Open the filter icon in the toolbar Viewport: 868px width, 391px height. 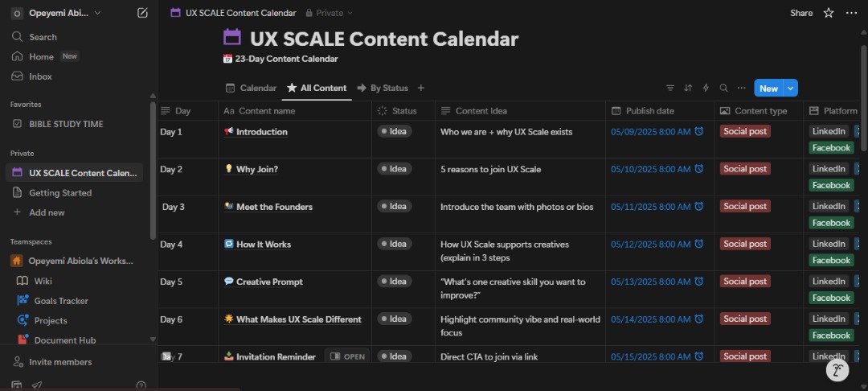[669, 88]
